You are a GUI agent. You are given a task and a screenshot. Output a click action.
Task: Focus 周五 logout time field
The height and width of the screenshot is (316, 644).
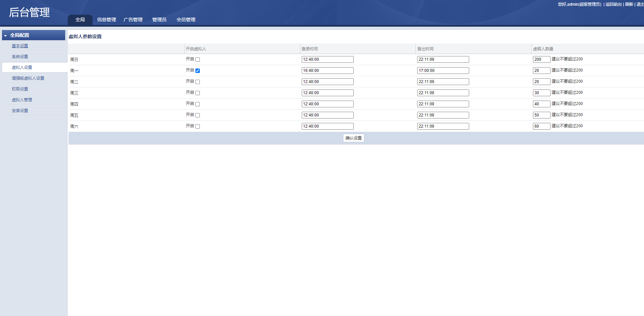(x=443, y=115)
